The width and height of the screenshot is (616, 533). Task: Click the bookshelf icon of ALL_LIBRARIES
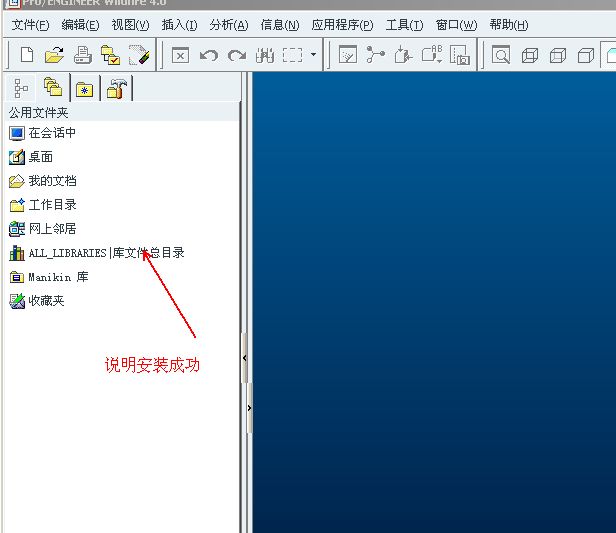17,253
